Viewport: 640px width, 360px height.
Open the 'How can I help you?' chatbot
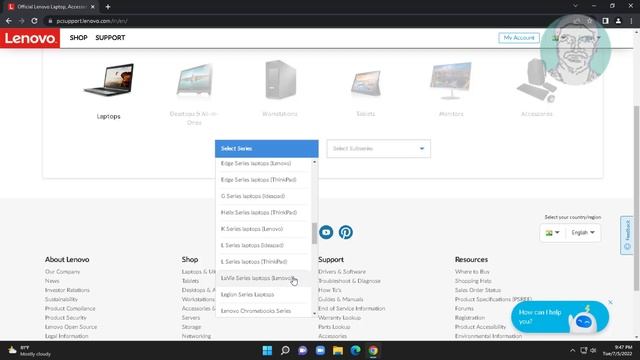560,317
